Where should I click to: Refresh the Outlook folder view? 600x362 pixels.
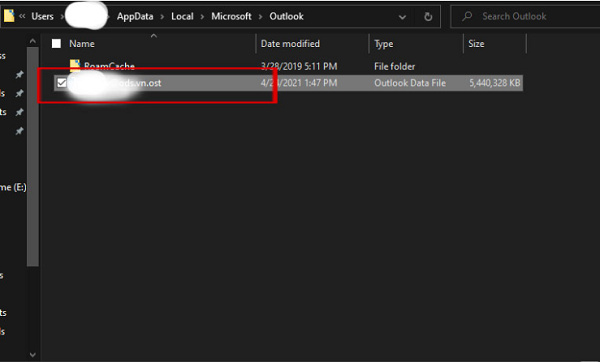click(428, 16)
